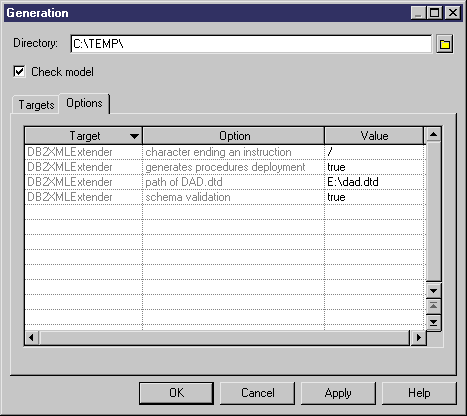Select the generates procedures deployment true value

click(374, 167)
